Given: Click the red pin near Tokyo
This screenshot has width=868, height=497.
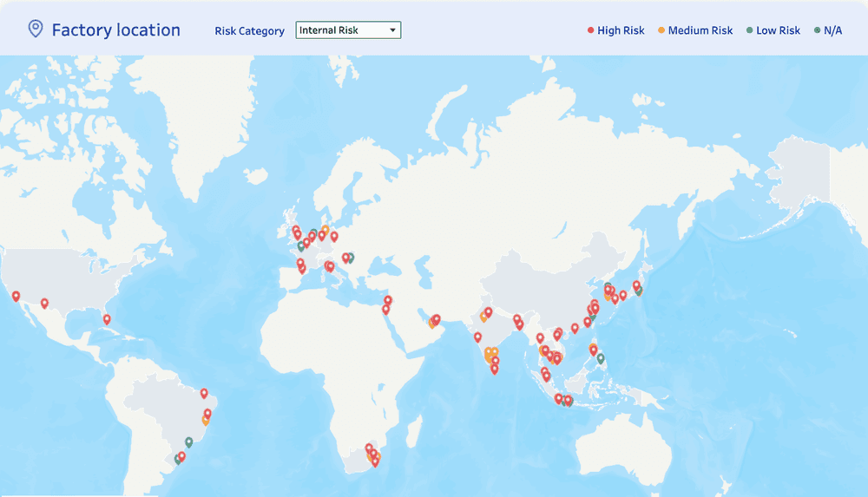Looking at the screenshot, I should point(636,286).
